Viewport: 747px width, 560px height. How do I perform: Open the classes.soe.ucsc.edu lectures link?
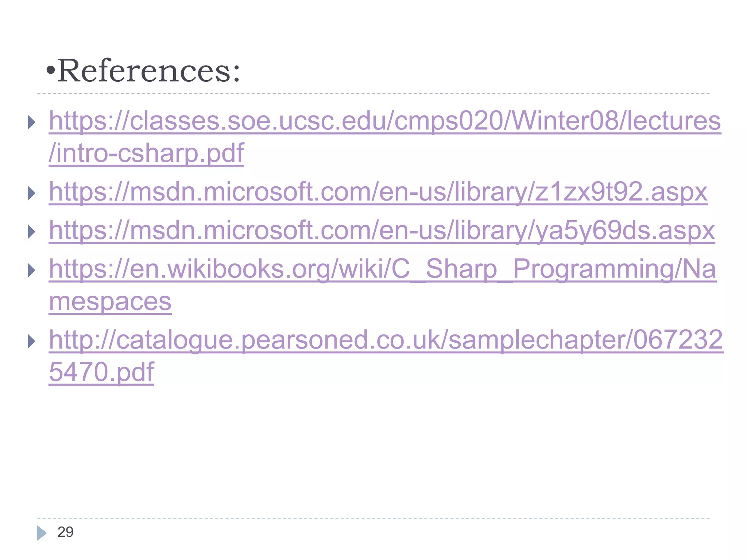385,121
